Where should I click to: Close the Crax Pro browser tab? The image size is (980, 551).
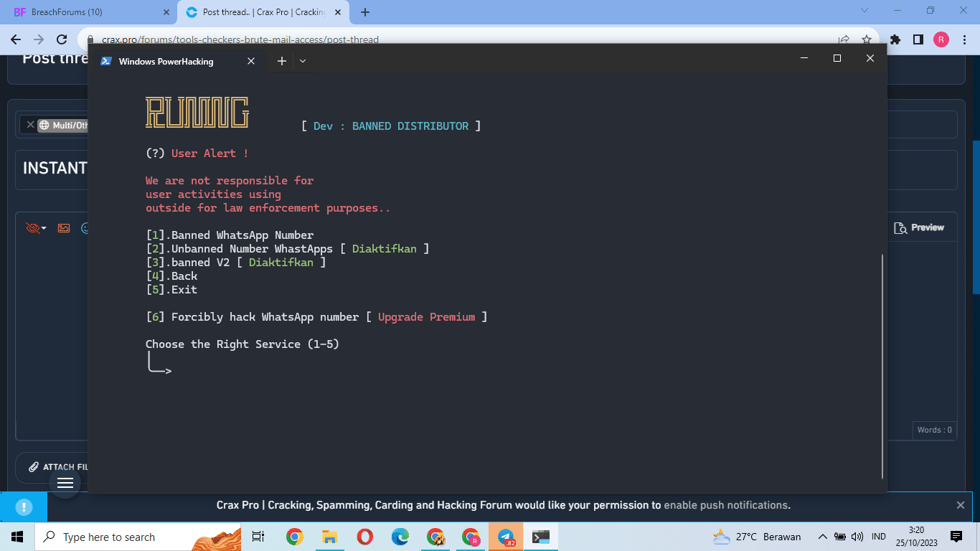338,12
